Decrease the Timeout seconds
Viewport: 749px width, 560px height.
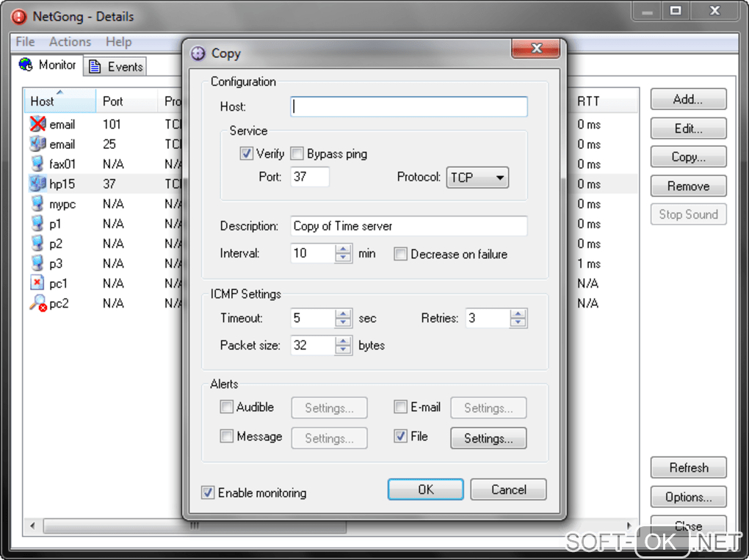pos(343,323)
